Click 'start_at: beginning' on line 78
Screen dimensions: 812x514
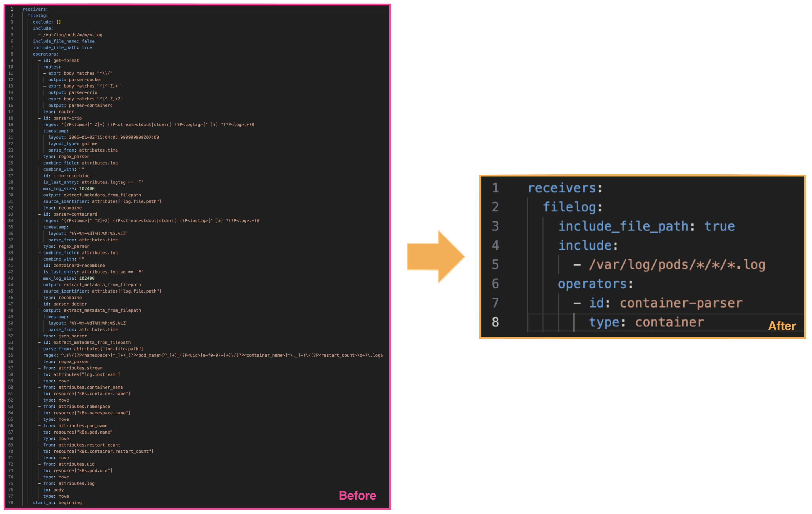click(57, 502)
